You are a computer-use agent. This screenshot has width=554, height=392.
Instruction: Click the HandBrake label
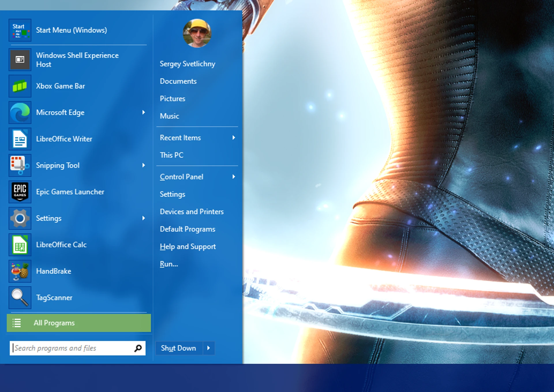[x=53, y=271]
